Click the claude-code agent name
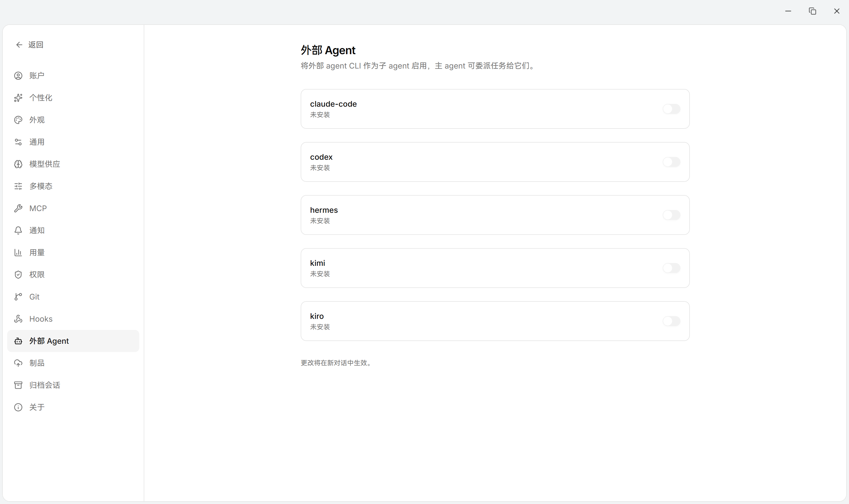The height and width of the screenshot is (504, 849). click(x=333, y=104)
